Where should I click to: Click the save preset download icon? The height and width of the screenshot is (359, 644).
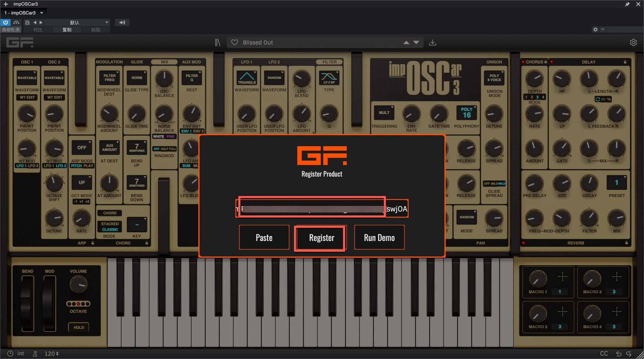pyautogui.click(x=432, y=43)
